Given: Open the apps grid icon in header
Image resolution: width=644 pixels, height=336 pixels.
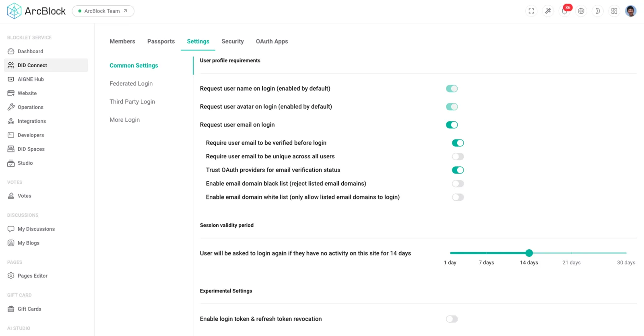Looking at the screenshot, I should click(614, 11).
